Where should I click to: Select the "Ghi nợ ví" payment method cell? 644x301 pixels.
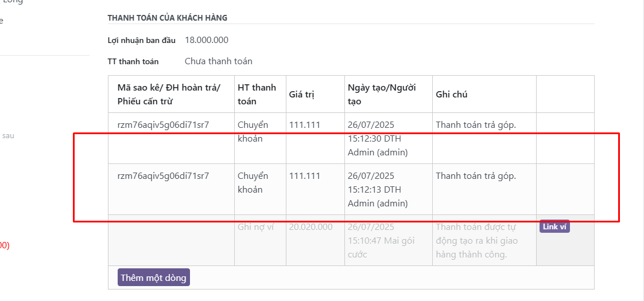pyautogui.click(x=256, y=227)
